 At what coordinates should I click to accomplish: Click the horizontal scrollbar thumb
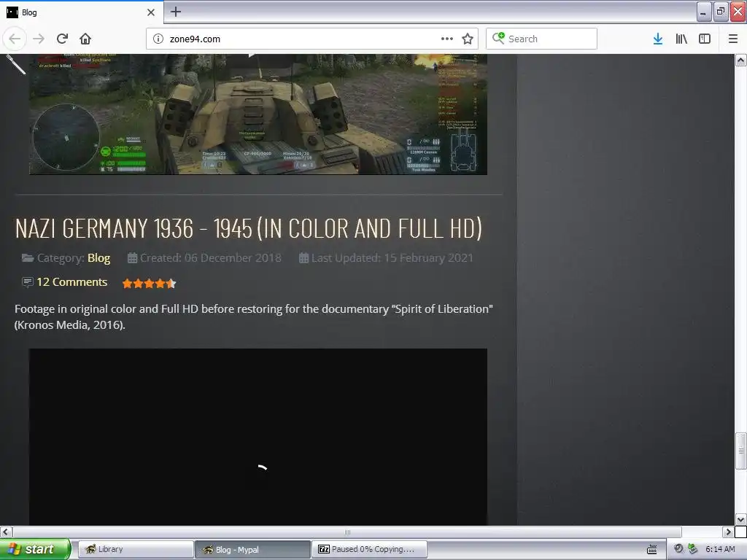(x=347, y=532)
